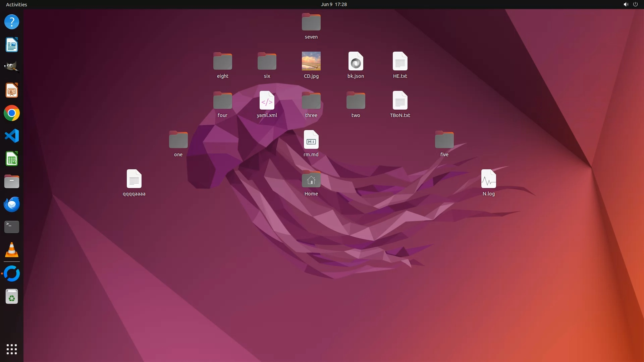The width and height of the screenshot is (644, 362).
Task: Select the yaml.xml file icon
Action: click(267, 101)
